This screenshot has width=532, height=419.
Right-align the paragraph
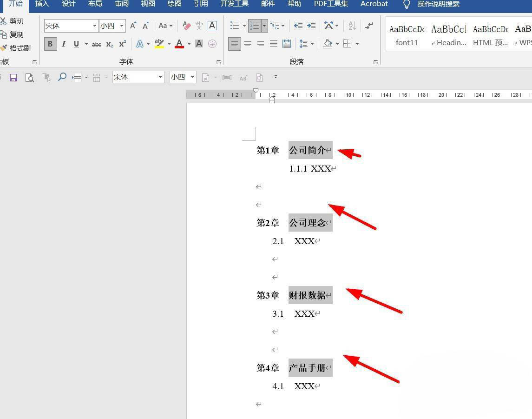point(261,44)
